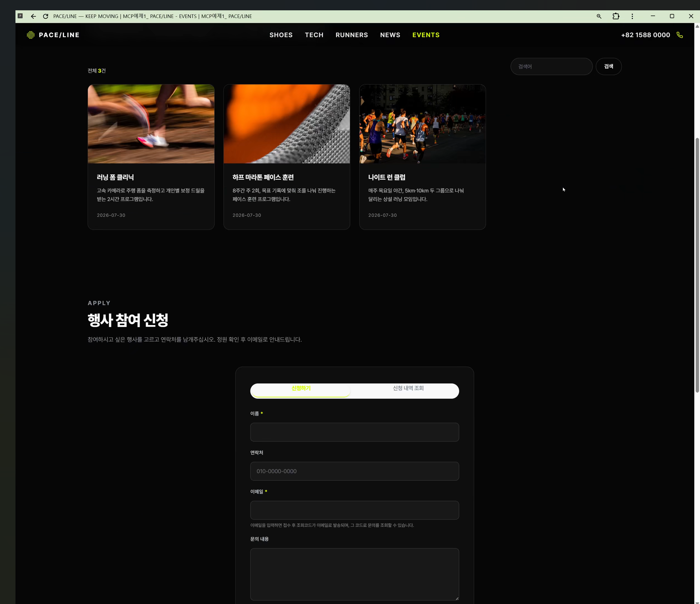Focus the 이메일 input field
The height and width of the screenshot is (604, 700).
354,510
